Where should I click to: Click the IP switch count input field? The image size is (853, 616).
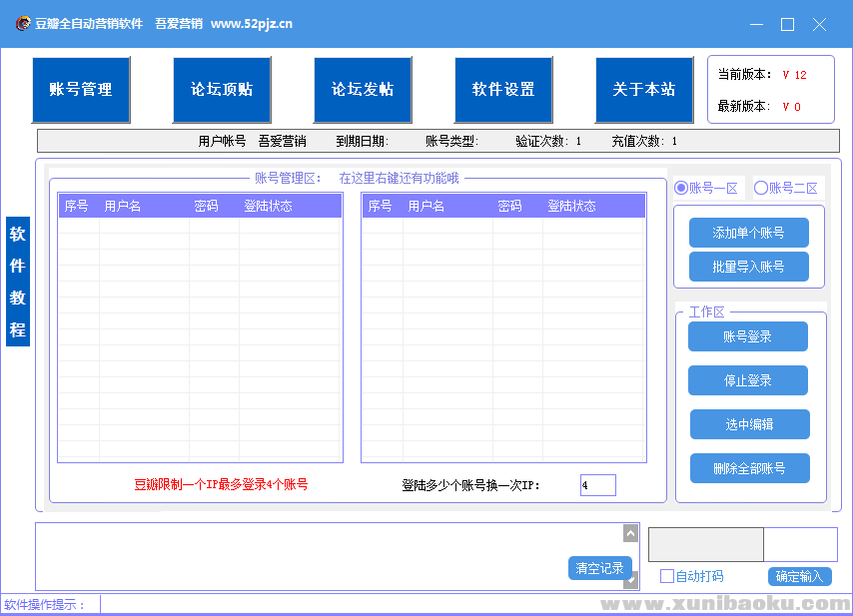click(x=597, y=485)
